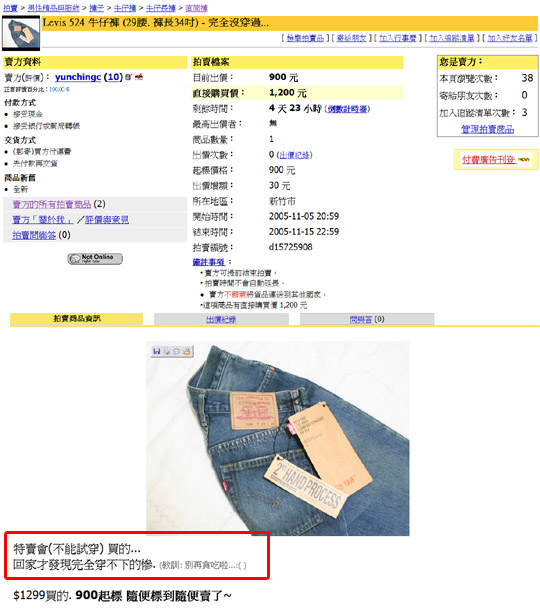The width and height of the screenshot is (540, 612).
Task: Open the seller's 拍賣問與答 link
Action: pyautogui.click(x=34, y=235)
